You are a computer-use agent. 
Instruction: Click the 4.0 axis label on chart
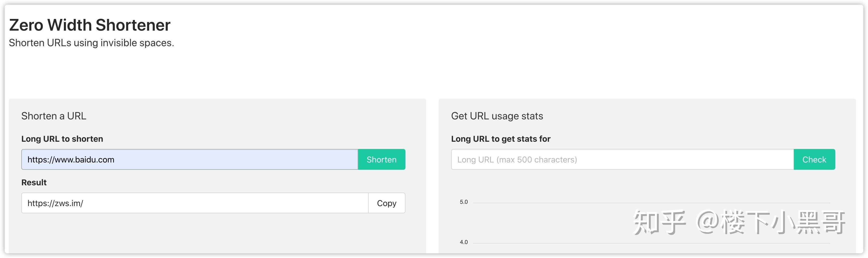(x=464, y=242)
